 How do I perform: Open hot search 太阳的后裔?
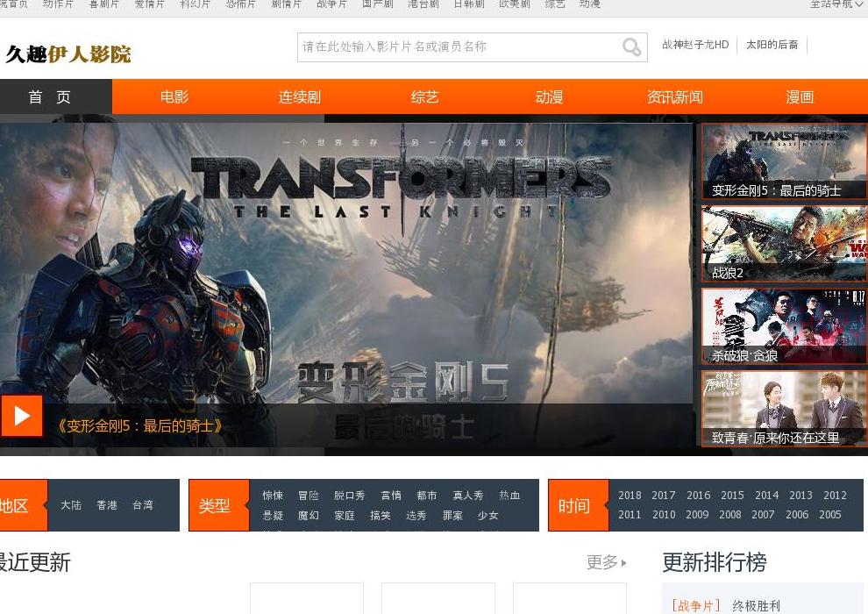[772, 45]
